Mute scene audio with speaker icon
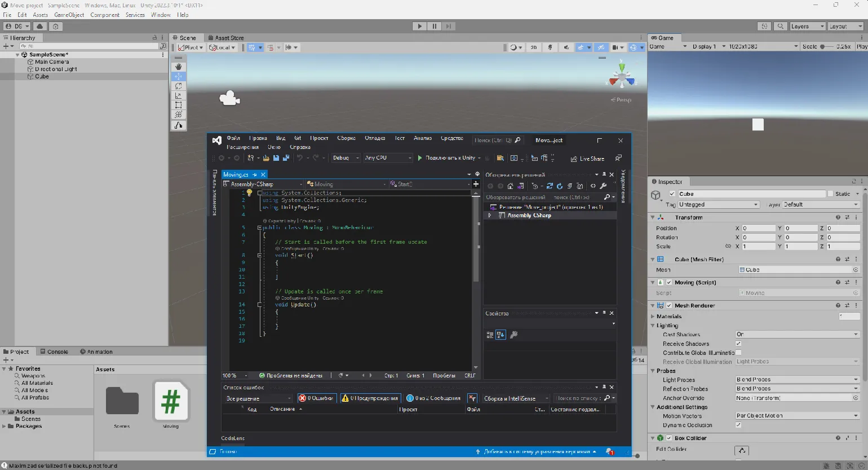The width and height of the screenshot is (868, 470). click(566, 47)
